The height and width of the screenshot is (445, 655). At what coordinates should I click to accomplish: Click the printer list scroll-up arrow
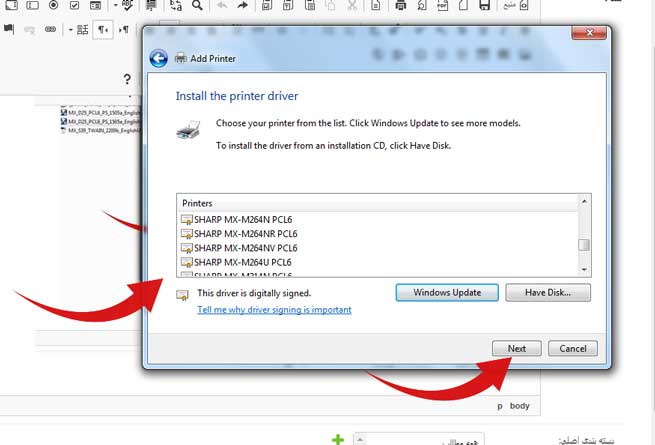(x=584, y=201)
